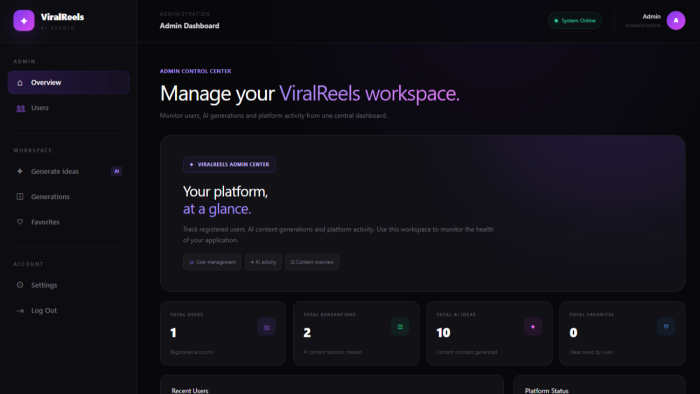
Task: Click the Total AI Ideas value 10
Action: (x=443, y=333)
